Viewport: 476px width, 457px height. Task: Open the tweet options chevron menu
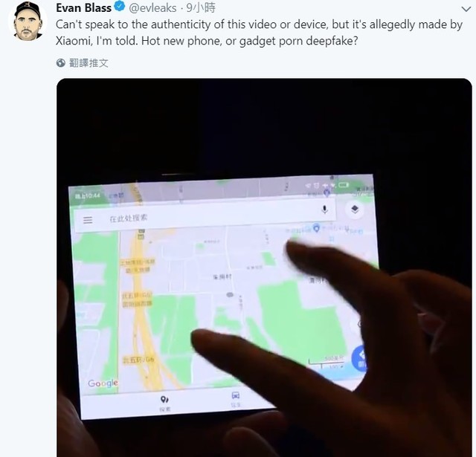point(466,9)
